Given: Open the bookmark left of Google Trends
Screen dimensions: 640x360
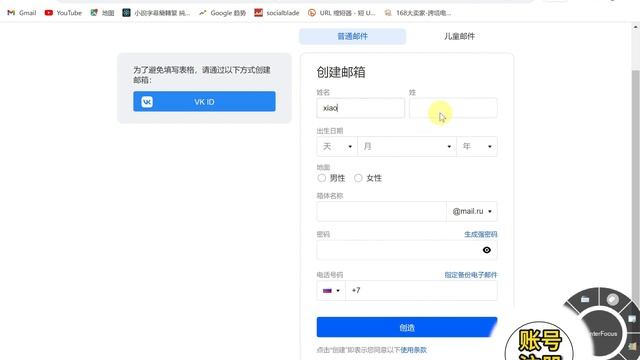Looking at the screenshot, I should tap(156, 13).
